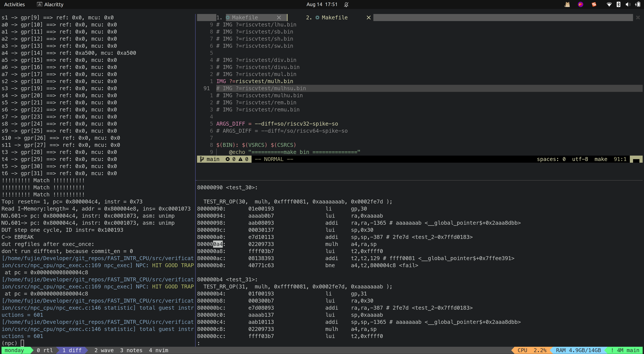644x354 pixels.
Task: Click the '80000090 <test_30>:' label
Action: (x=227, y=187)
